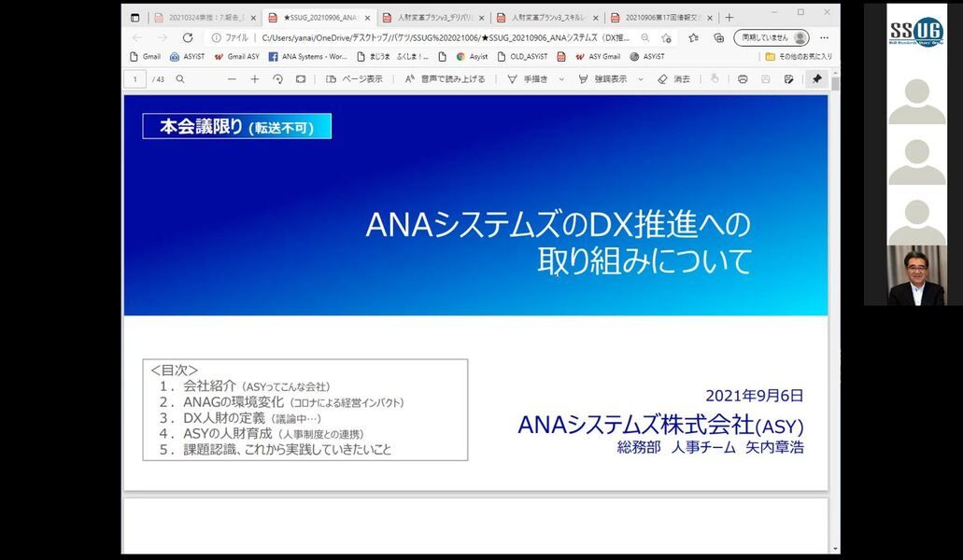Go back to previous page
This screenshot has width=963, height=560.
point(137,37)
